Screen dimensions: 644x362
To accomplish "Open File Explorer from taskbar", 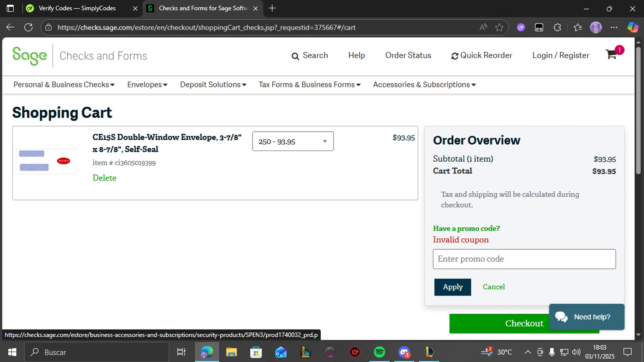I will coord(231,352).
